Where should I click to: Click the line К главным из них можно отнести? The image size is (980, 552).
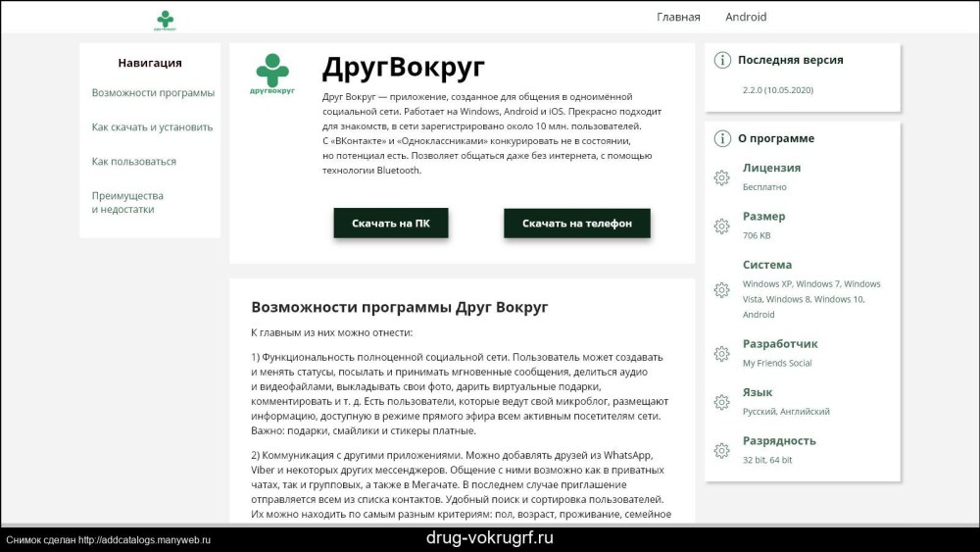pos(332,332)
